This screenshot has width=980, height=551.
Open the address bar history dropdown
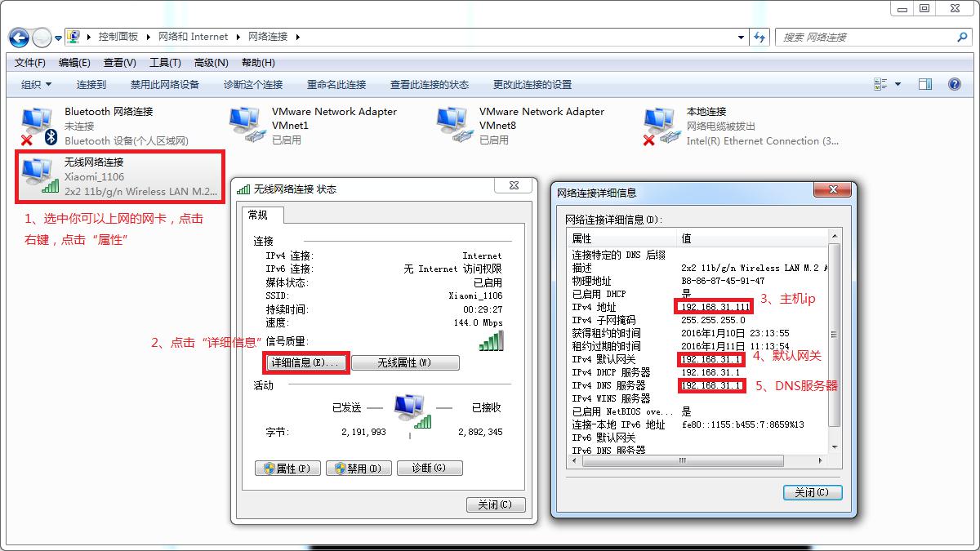(742, 37)
